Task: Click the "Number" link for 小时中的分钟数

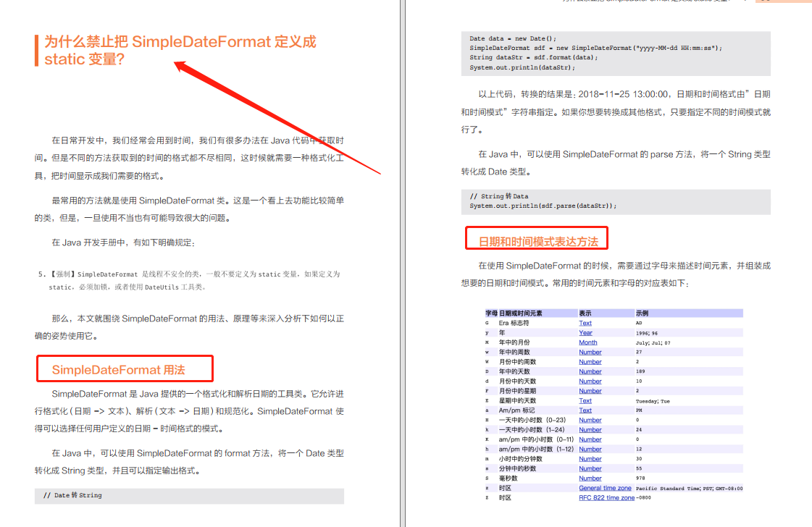Action: (x=590, y=458)
